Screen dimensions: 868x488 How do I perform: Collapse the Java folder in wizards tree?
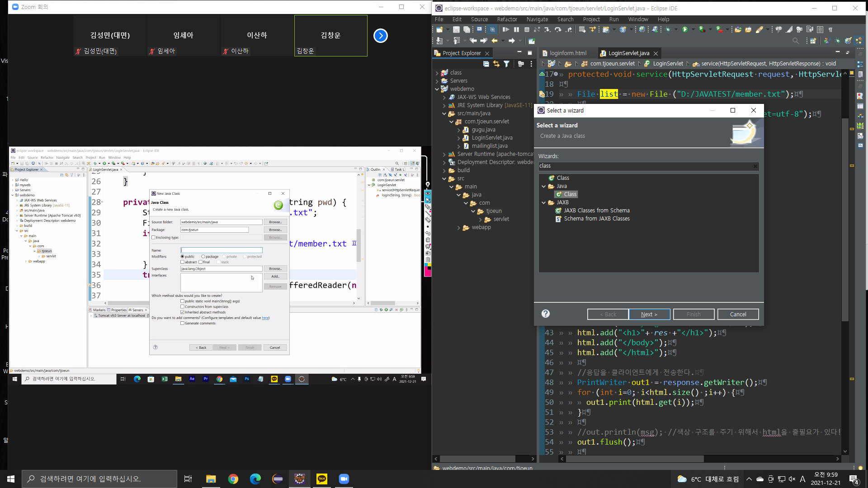[x=543, y=186]
